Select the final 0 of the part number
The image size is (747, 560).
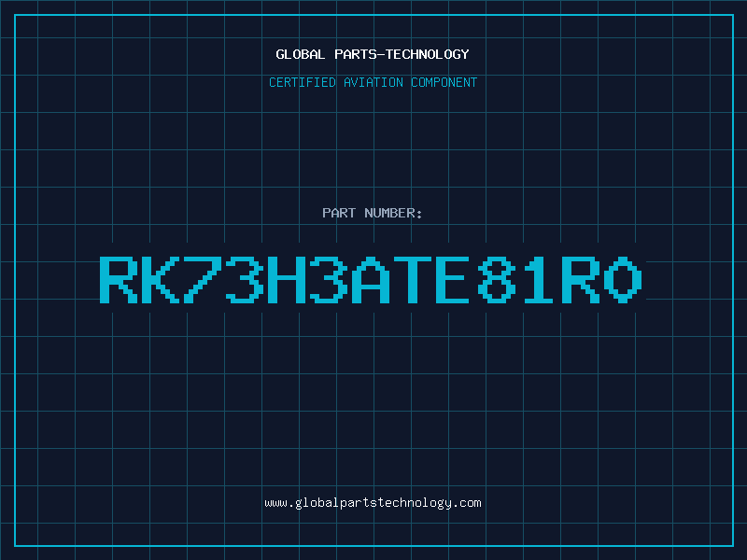(x=623, y=279)
